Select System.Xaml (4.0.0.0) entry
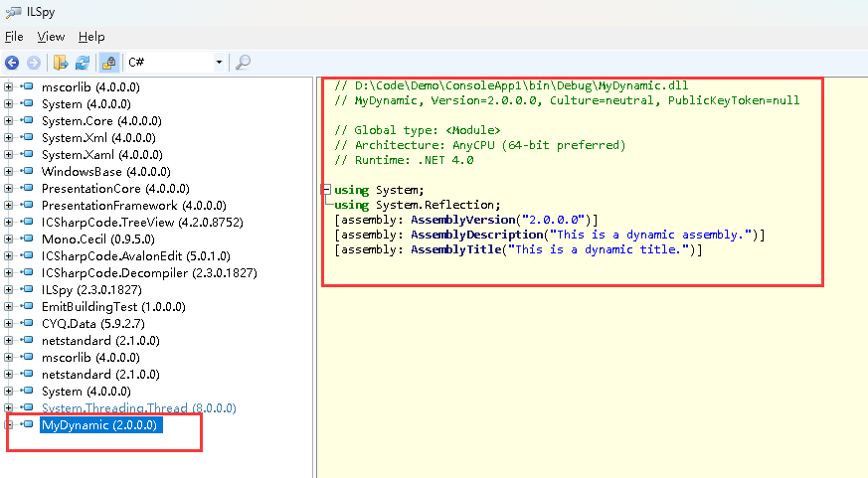This screenshot has height=478, width=868. (x=101, y=155)
